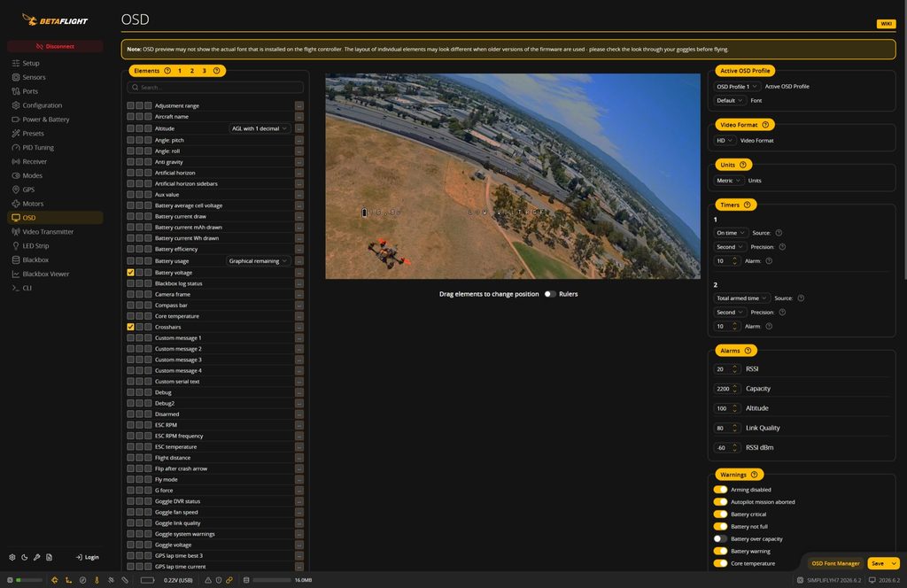This screenshot has height=588, width=907.
Task: Disable the Arming disabled warning
Action: click(x=720, y=490)
